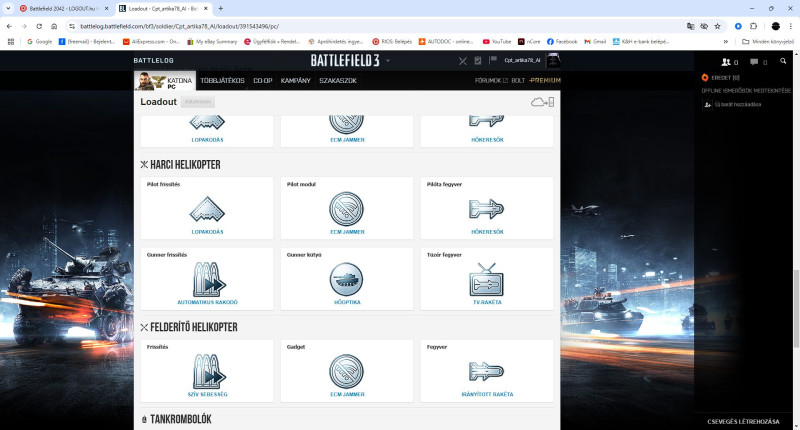Click cloud-to-device sync icon in Loadout header
The width and height of the screenshot is (800, 430).
pyautogui.click(x=542, y=102)
